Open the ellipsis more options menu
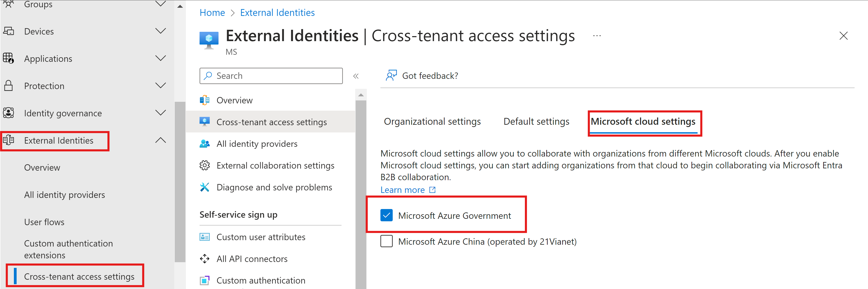 tap(597, 36)
